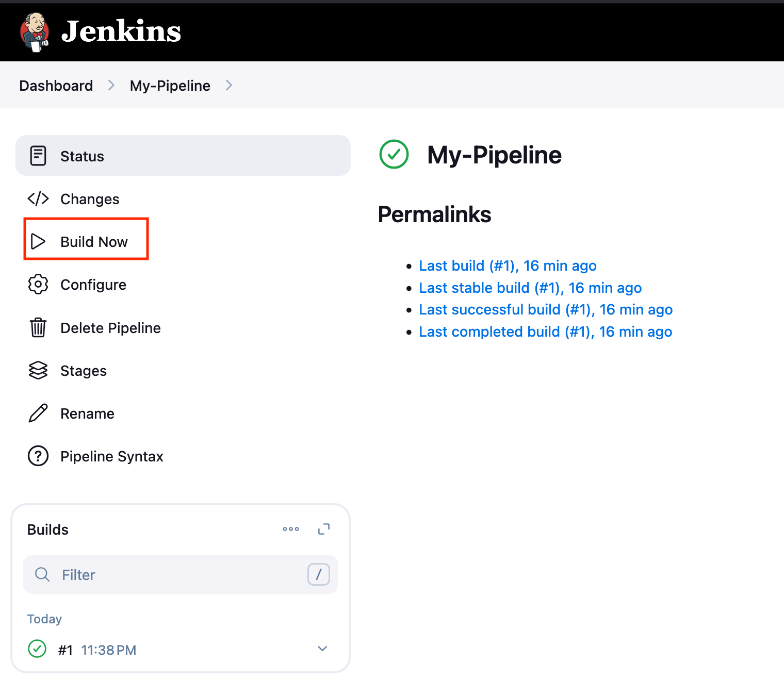Click the Pipeline Syntax question-mark icon
This screenshot has width=784, height=695.
[38, 456]
